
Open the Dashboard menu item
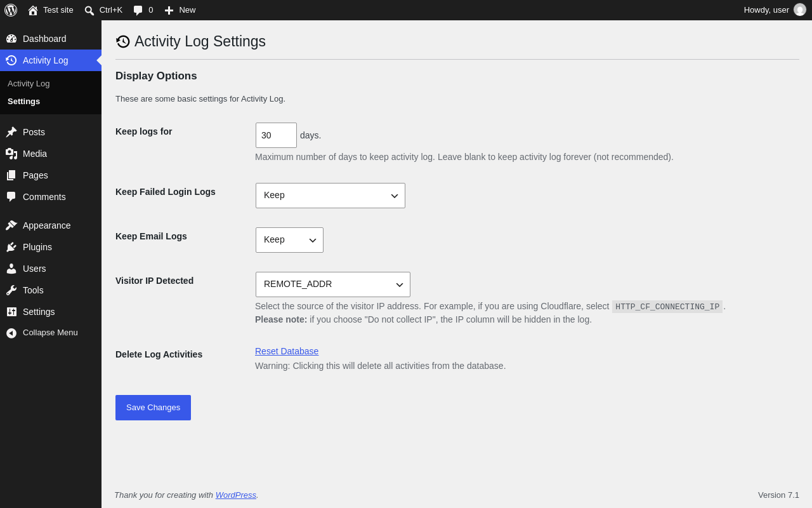coord(51,39)
